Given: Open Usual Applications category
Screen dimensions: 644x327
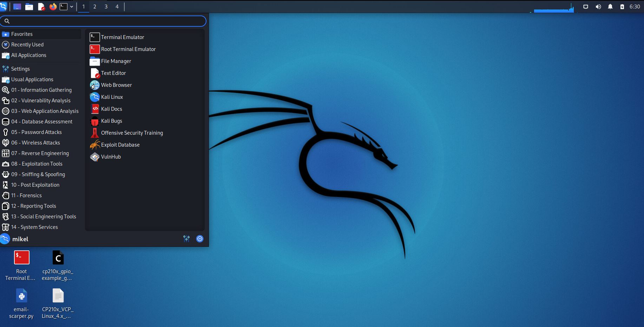Looking at the screenshot, I should 41,79.
